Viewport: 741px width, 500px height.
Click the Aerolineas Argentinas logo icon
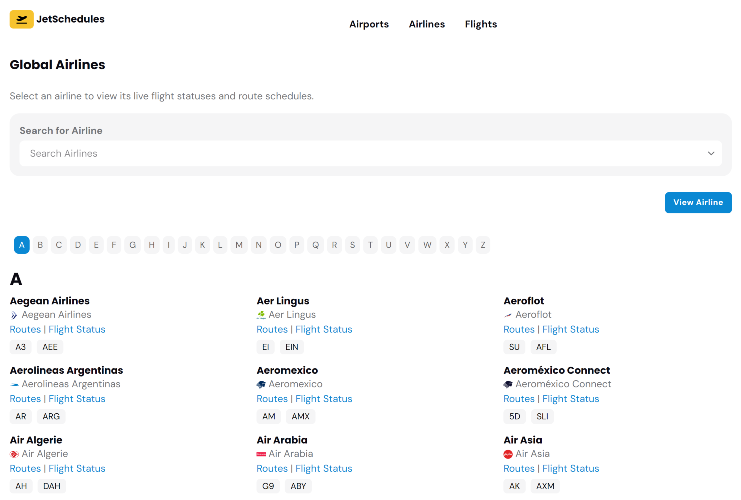pyautogui.click(x=14, y=385)
